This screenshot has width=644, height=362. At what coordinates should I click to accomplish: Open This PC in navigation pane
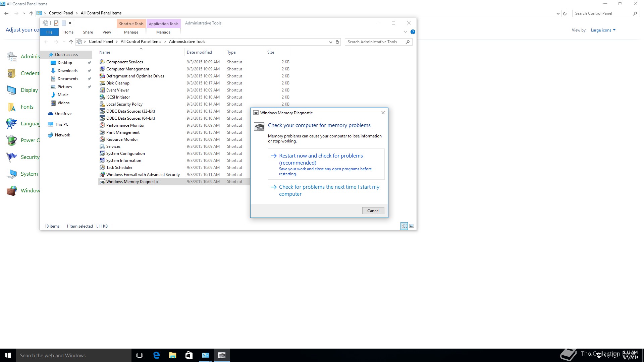tap(61, 124)
